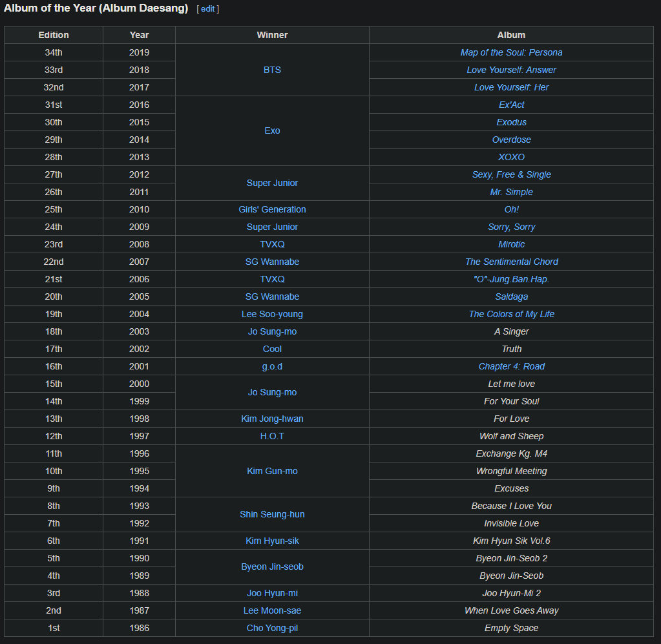Viewport: 661px width, 644px height.
Task: Click the Truth album text
Action: 511,349
